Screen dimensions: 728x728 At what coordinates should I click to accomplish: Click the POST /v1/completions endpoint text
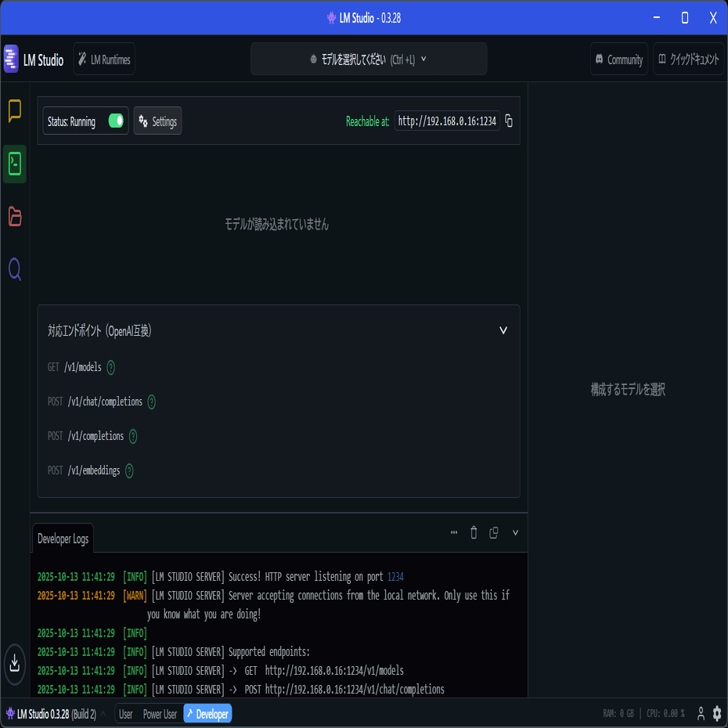click(85, 436)
